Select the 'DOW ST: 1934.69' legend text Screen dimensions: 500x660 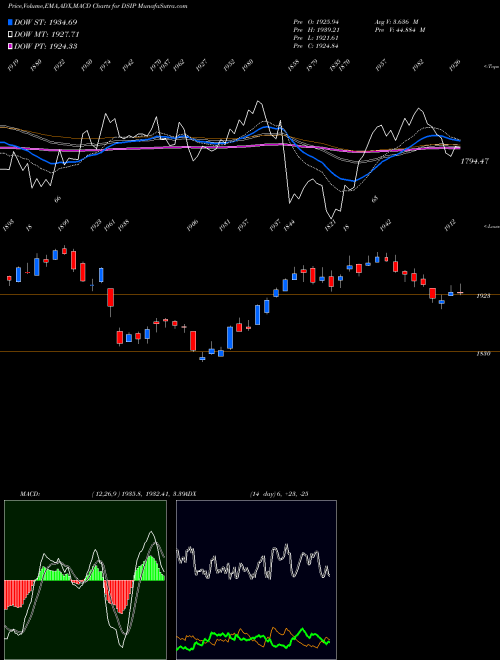tap(45, 22)
